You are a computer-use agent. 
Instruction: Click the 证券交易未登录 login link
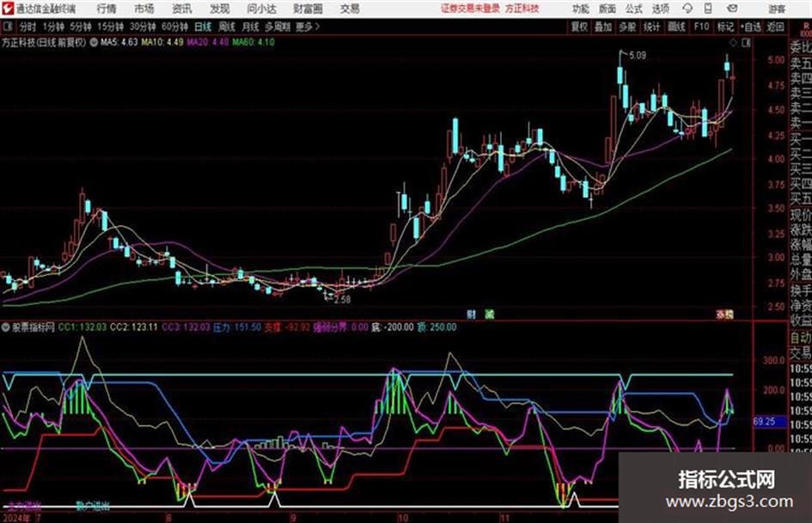pyautogui.click(x=470, y=9)
